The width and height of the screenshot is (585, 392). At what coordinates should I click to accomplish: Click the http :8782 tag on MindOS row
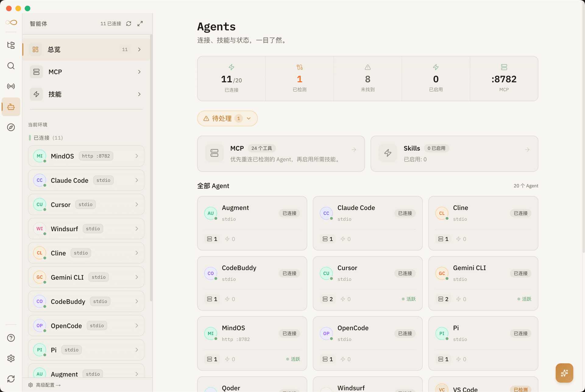click(x=96, y=156)
